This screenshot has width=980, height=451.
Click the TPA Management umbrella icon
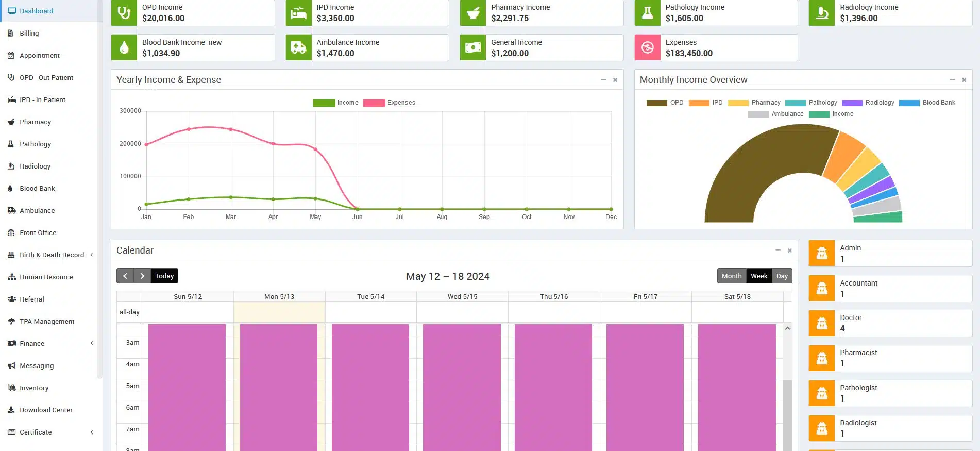[11, 321]
